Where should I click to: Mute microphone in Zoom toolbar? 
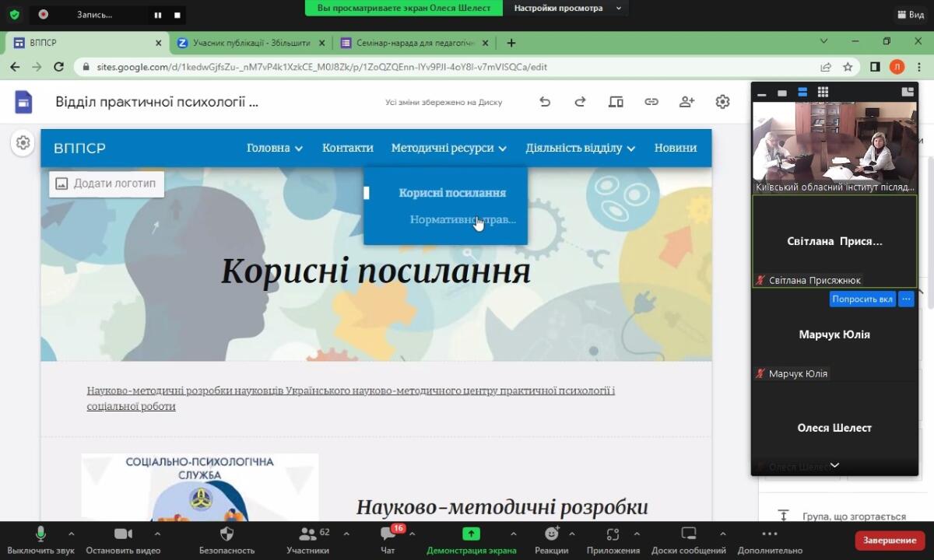pyautogui.click(x=40, y=540)
